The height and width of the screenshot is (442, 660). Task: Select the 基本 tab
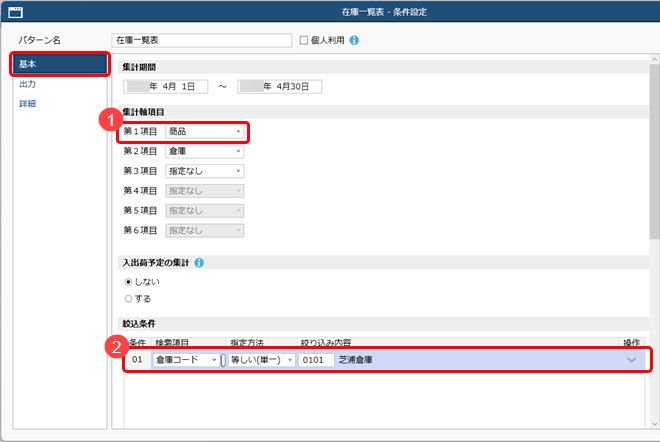(59, 64)
